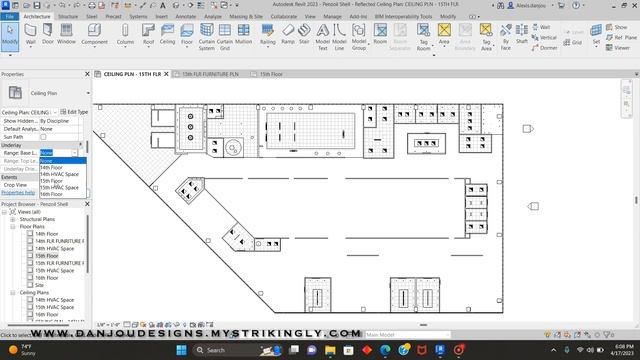Open Microsoft Edge from the taskbar

point(385,350)
